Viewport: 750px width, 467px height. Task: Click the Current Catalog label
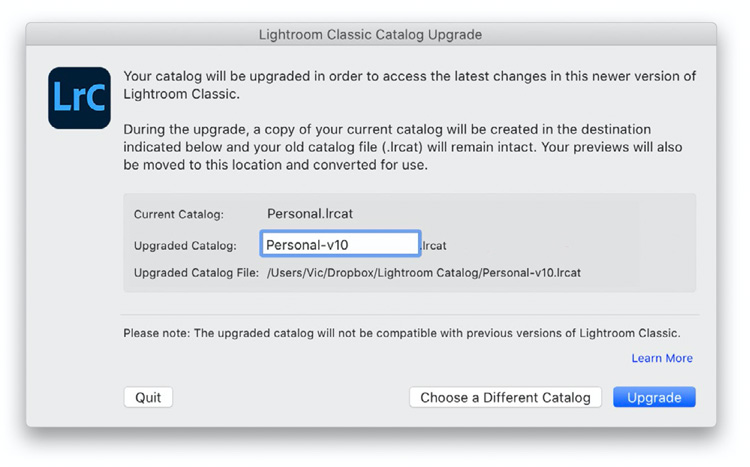(x=178, y=214)
